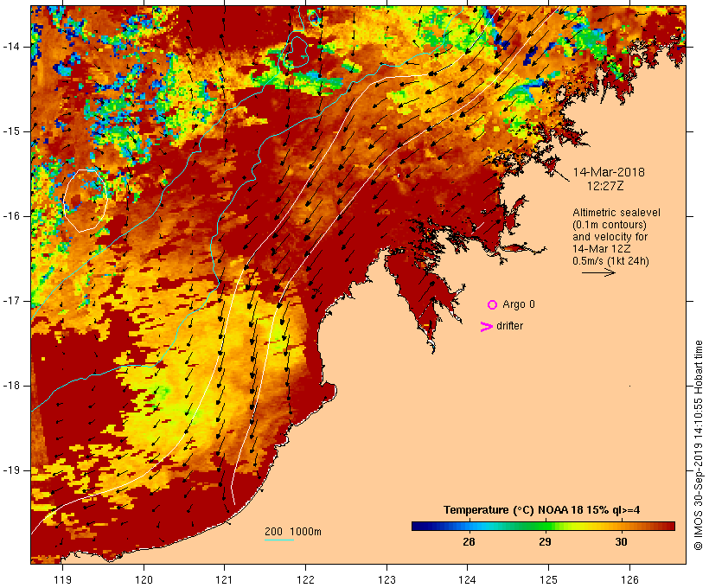This screenshot has height=588, width=709.
Task: Click the longitude label 120
Action: pyautogui.click(x=144, y=579)
